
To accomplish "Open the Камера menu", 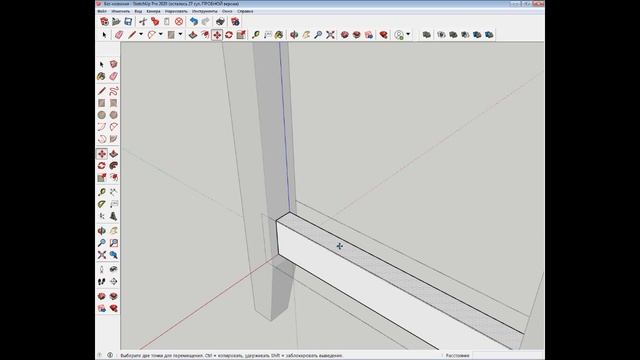I will (153, 11).
